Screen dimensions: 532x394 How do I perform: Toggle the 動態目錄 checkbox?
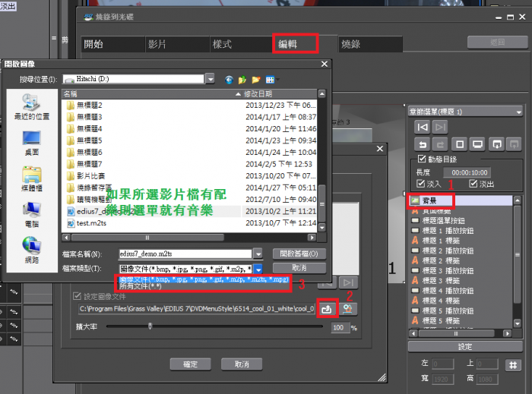pos(422,159)
